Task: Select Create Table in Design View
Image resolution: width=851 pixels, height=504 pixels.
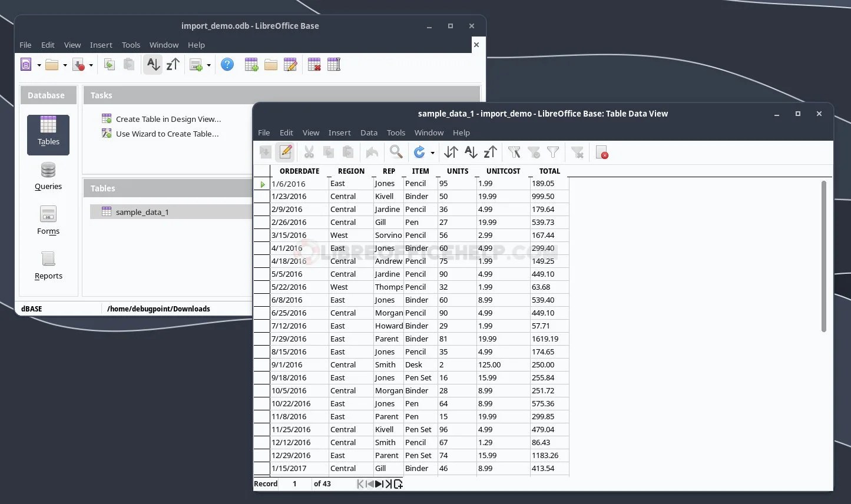Action: click(x=168, y=119)
